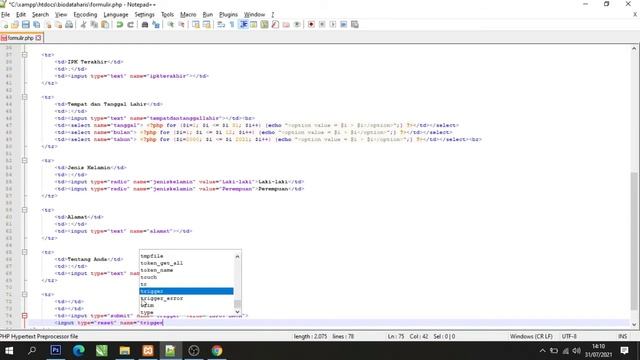Screen dimensions: 640x360
Task: Copy selection with the Copy toolbar icon
Action: click(x=94, y=25)
